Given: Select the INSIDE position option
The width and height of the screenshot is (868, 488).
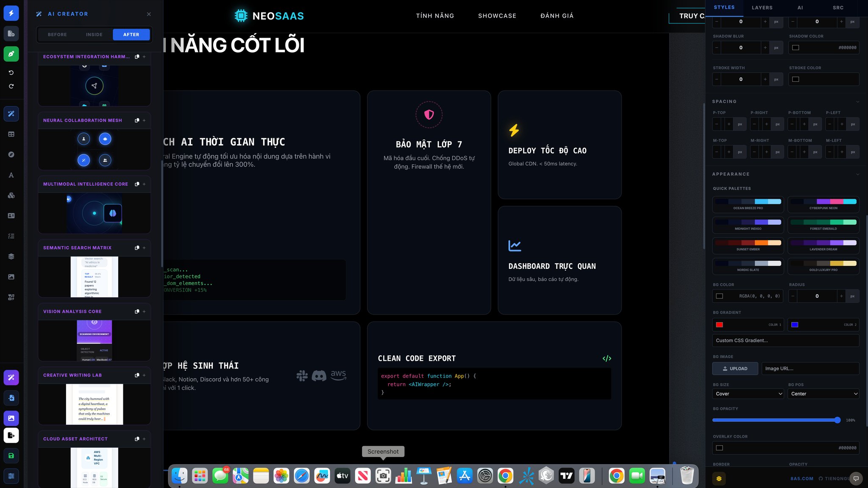Looking at the screenshot, I should [94, 35].
